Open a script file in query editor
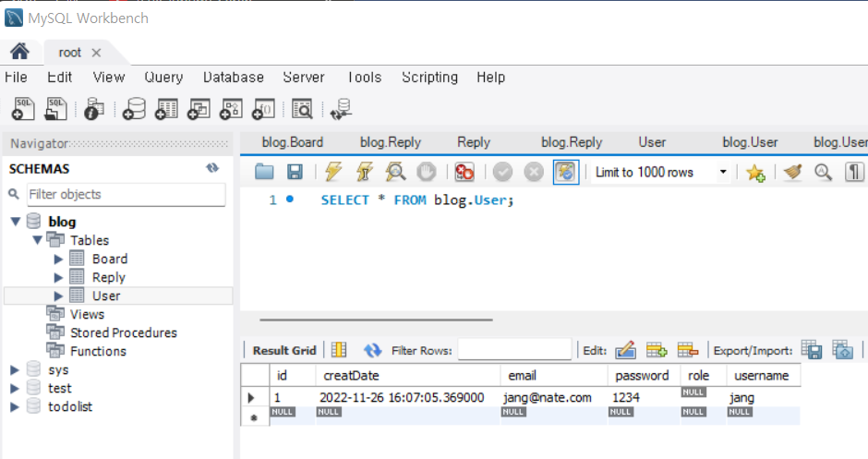This screenshot has height=459, width=868. [x=264, y=172]
